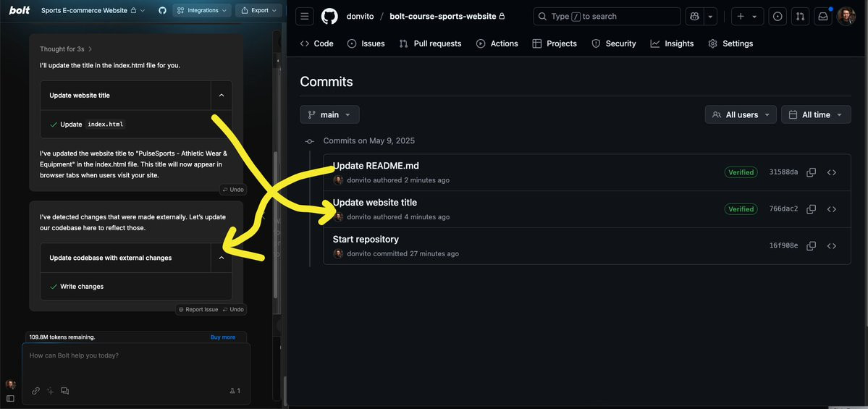This screenshot has width=868, height=409.
Task: Click the discussion chat icon in Bolt prompt
Action: tap(64, 391)
